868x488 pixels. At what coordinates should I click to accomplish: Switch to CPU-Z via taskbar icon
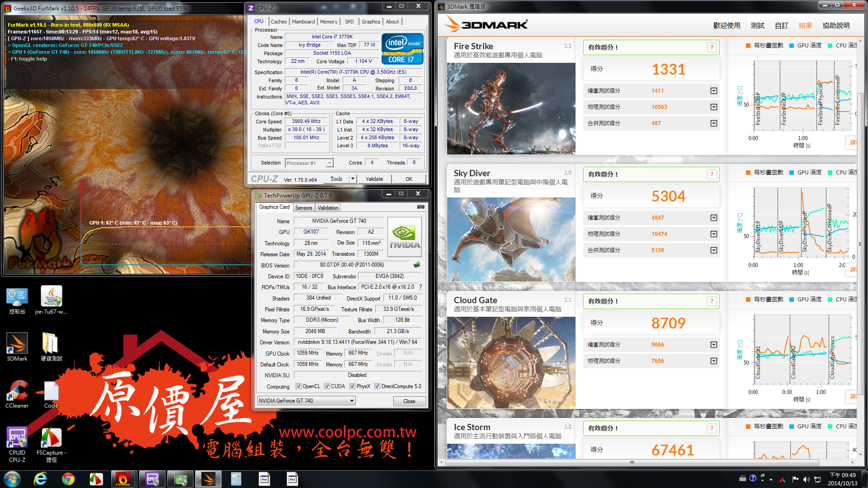pyautogui.click(x=152, y=479)
